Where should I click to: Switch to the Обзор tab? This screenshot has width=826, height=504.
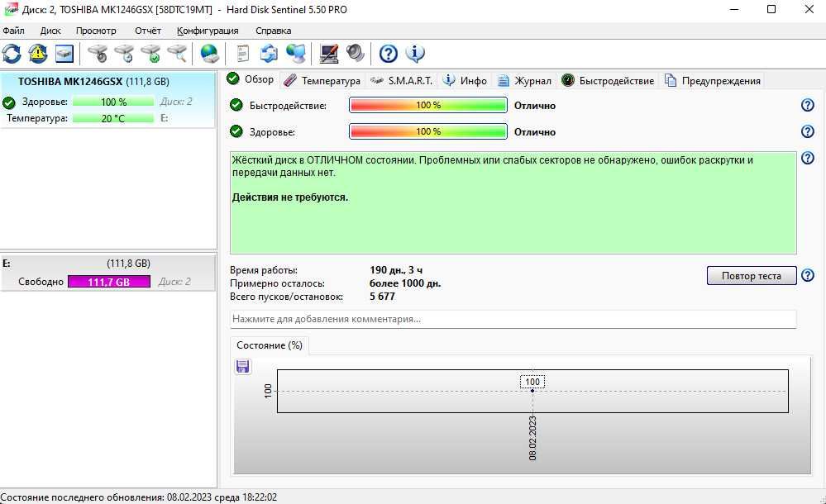251,79
